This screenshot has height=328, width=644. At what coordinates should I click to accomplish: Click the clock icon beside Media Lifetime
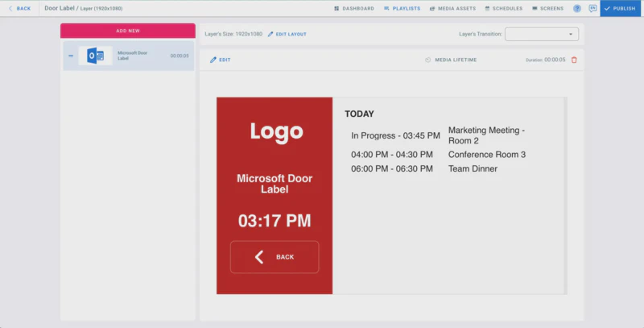tap(428, 60)
